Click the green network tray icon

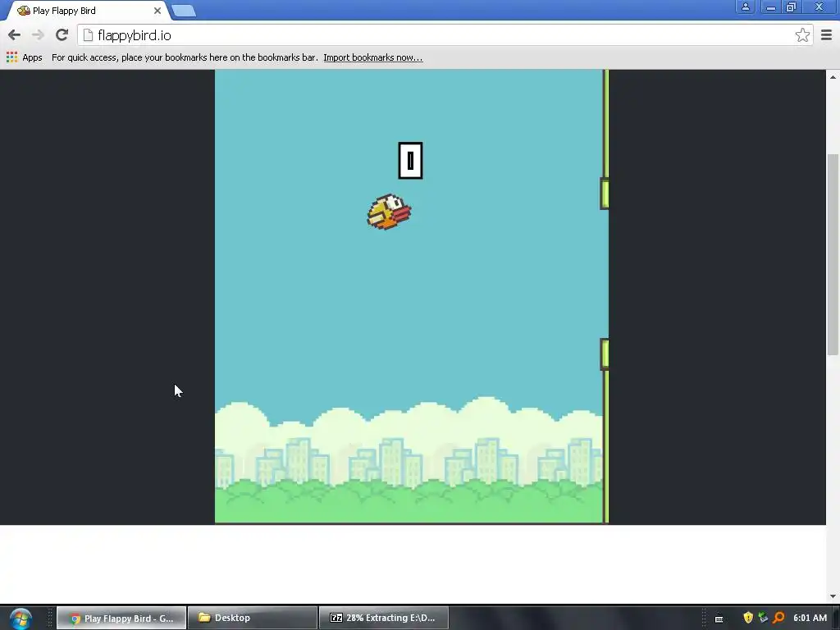[x=763, y=618]
